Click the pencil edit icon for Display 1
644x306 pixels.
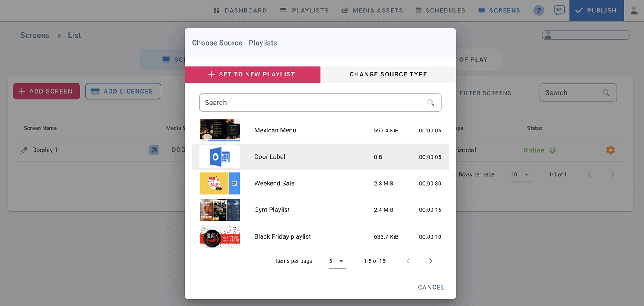click(24, 150)
